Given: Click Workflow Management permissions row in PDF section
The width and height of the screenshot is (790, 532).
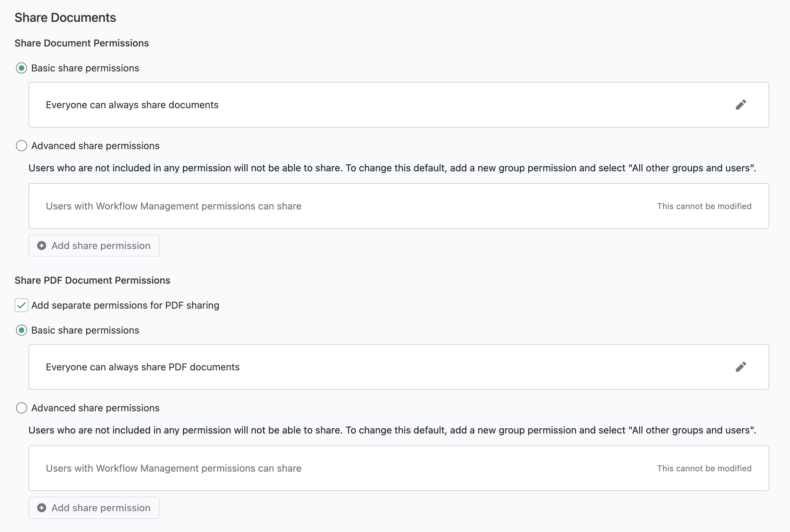Looking at the screenshot, I should [399, 468].
